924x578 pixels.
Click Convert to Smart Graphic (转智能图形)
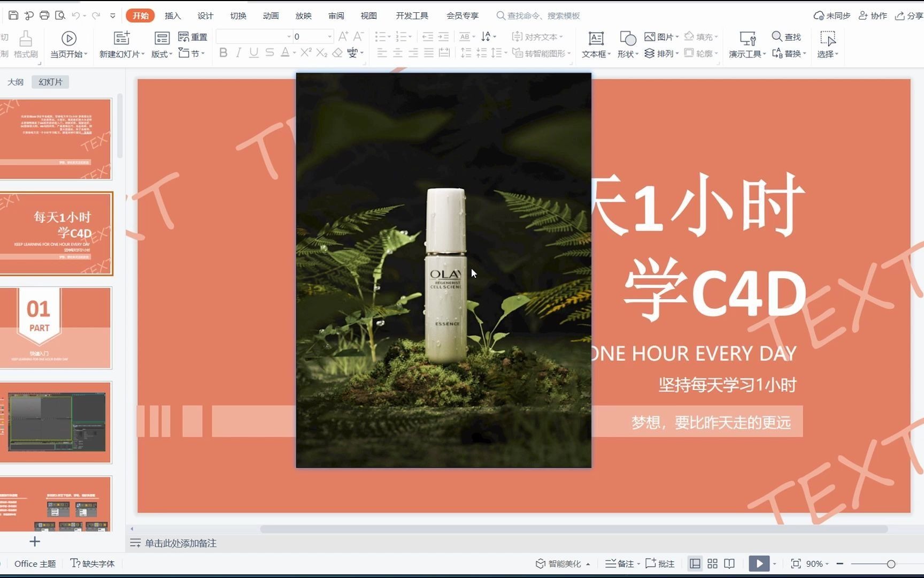pyautogui.click(x=542, y=53)
